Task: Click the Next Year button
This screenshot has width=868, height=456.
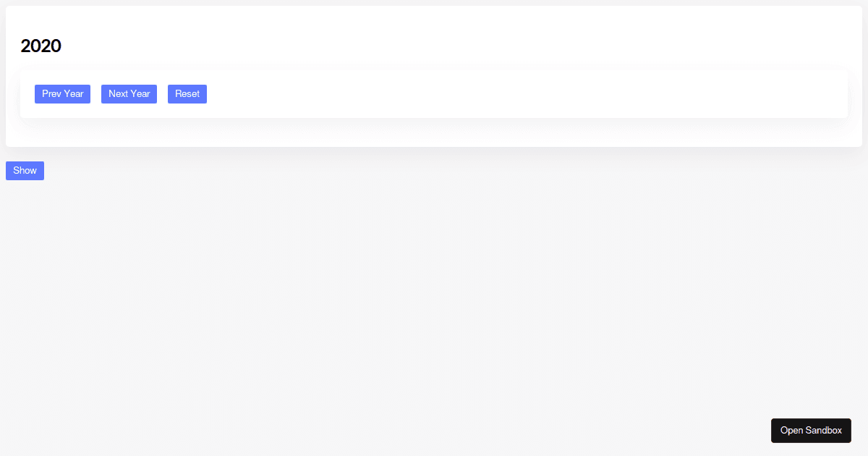Action: (x=129, y=94)
